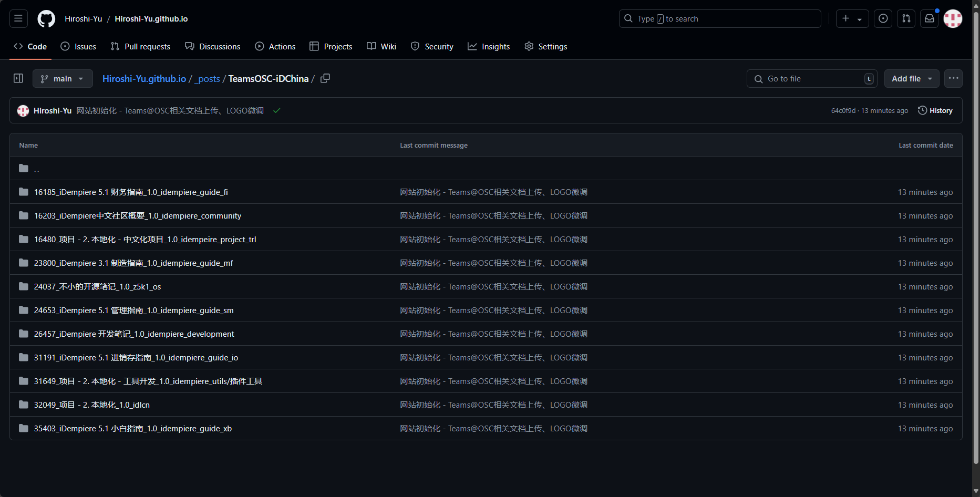
Task: Open the Wiki tab
Action: coord(381,46)
